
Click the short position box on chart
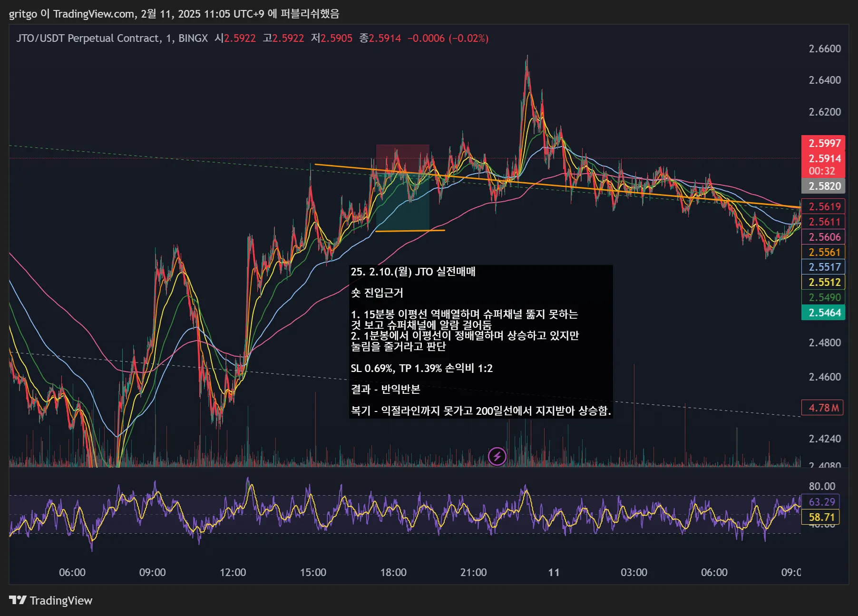coord(403,188)
